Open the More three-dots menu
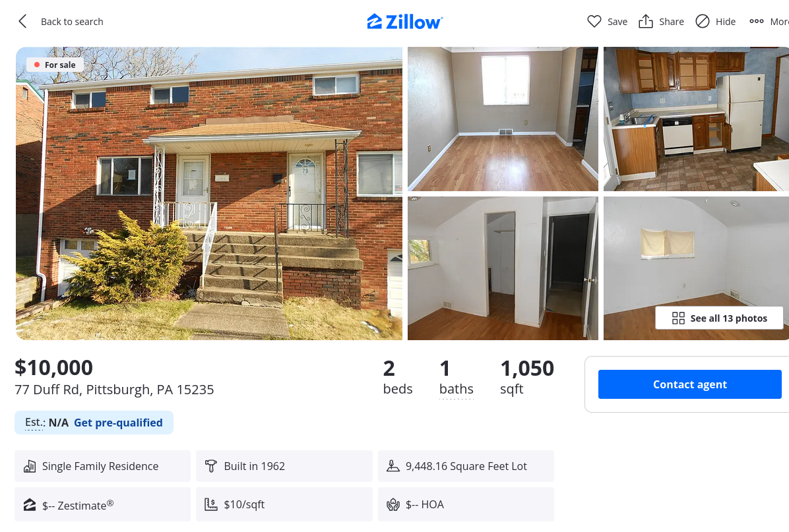Image resolution: width=789 pixels, height=532 pixels. coord(769,21)
